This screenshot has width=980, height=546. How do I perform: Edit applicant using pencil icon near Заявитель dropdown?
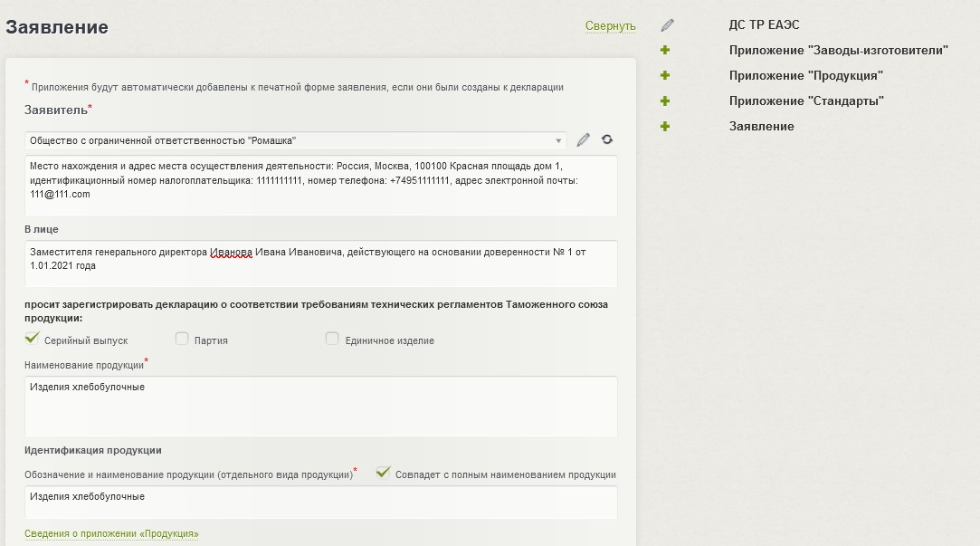coord(584,140)
